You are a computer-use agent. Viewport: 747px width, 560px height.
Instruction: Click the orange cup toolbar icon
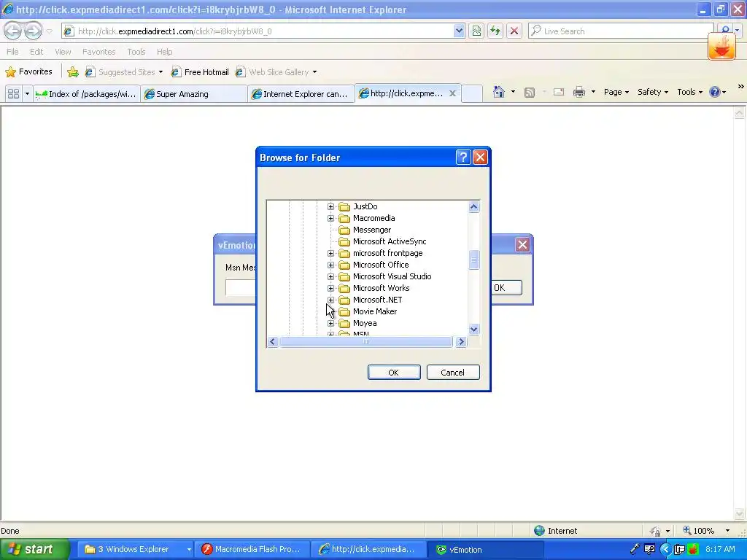click(x=721, y=47)
